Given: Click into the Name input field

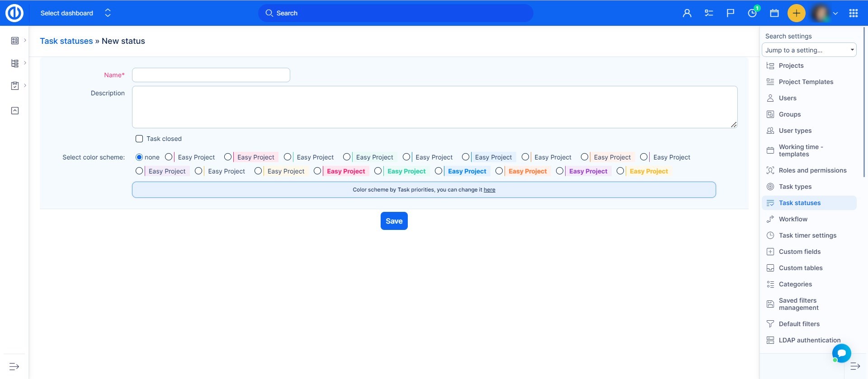Looking at the screenshot, I should (211, 75).
